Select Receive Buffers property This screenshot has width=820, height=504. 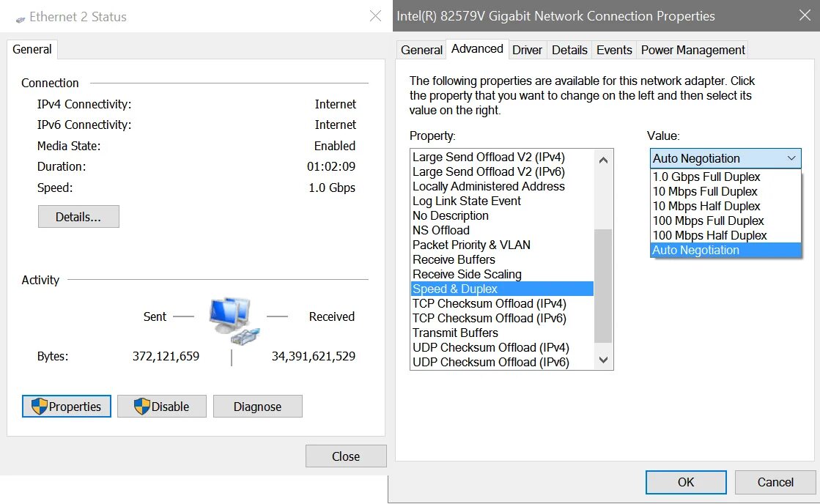(x=502, y=259)
